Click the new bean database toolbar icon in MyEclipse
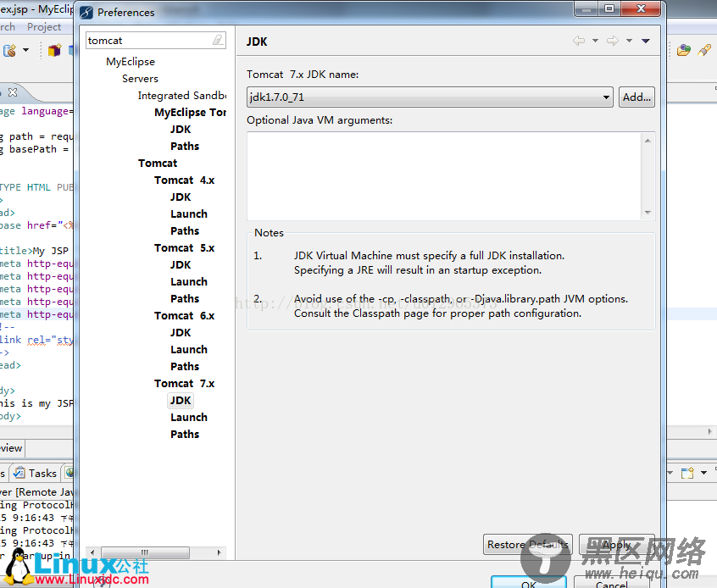This screenshot has height=588, width=717. 9,50
